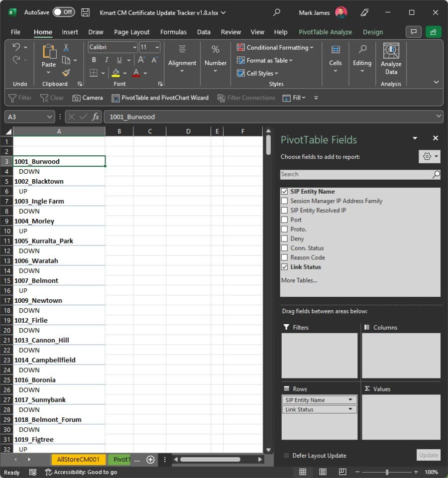Add a new sheet with plus icon

pyautogui.click(x=150, y=460)
